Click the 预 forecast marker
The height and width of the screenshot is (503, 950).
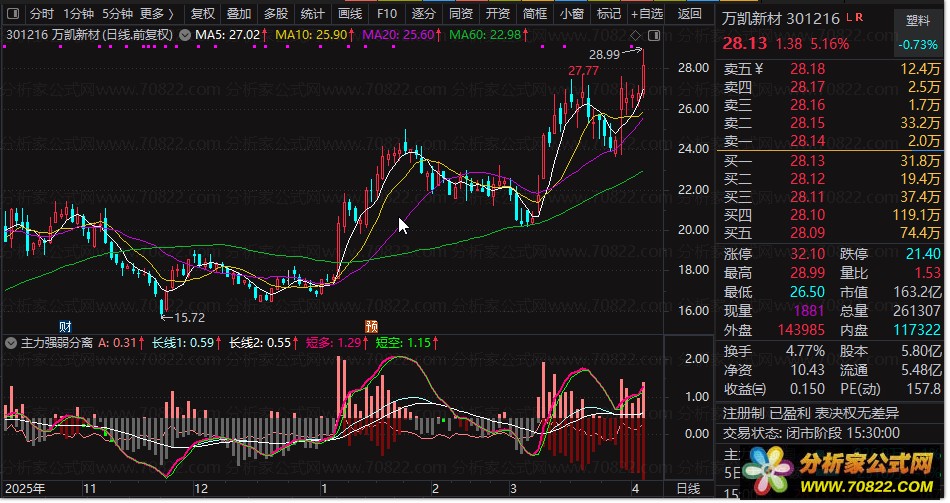[x=371, y=327]
